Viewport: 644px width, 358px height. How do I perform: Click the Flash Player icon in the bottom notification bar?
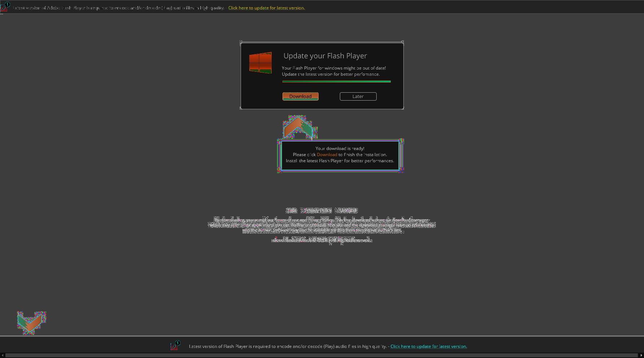[175, 345]
